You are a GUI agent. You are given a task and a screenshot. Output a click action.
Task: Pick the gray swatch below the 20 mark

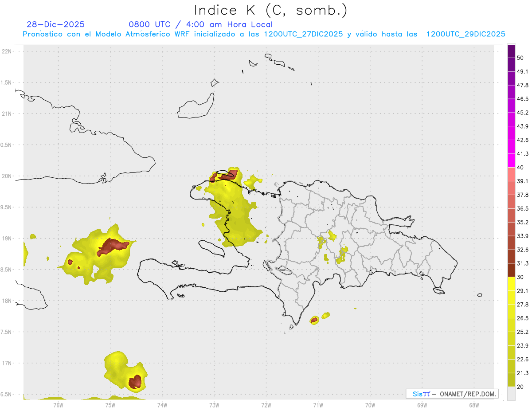coord(511,394)
